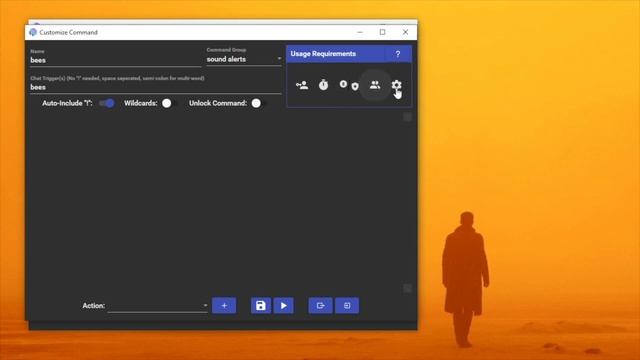Save the command with the floppy disk button
The width and height of the screenshot is (640, 360).
pyautogui.click(x=261, y=305)
